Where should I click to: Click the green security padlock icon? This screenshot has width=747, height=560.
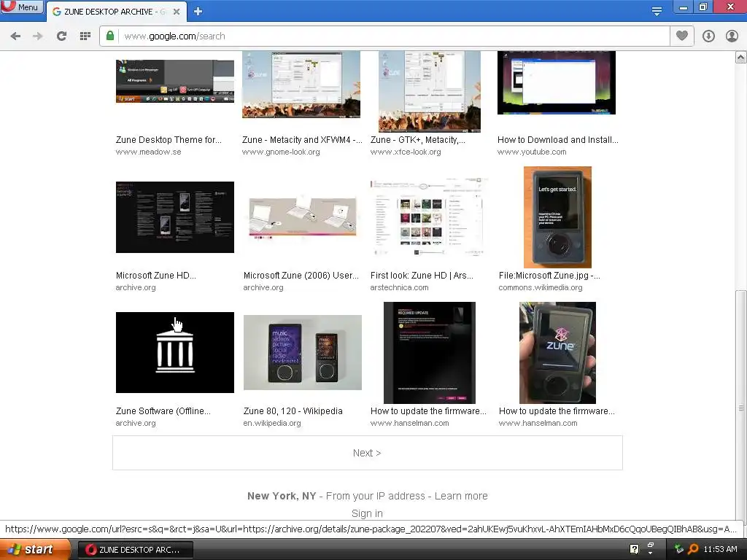pos(110,36)
